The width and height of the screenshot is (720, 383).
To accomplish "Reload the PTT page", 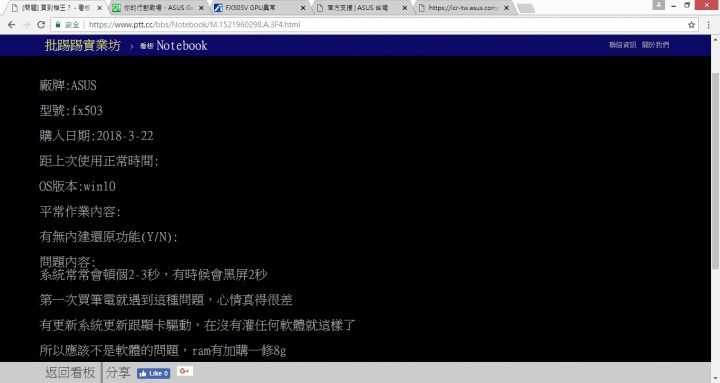I will 41,25.
